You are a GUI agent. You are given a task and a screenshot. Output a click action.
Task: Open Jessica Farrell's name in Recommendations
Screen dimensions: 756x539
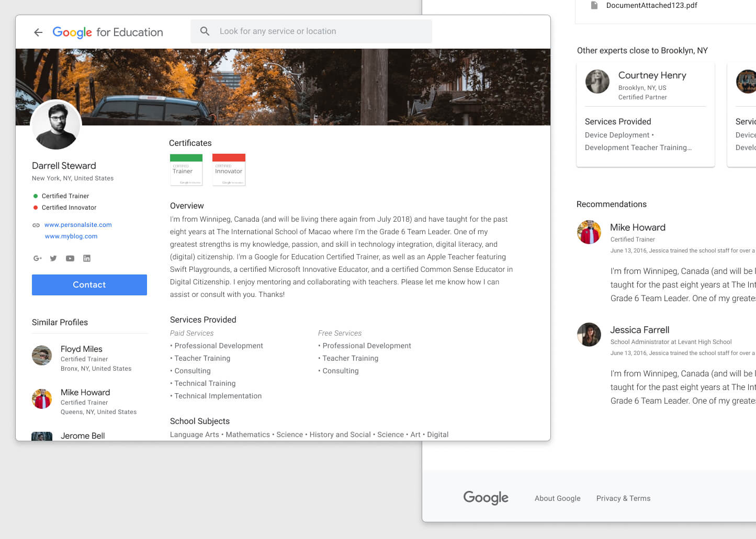point(639,330)
